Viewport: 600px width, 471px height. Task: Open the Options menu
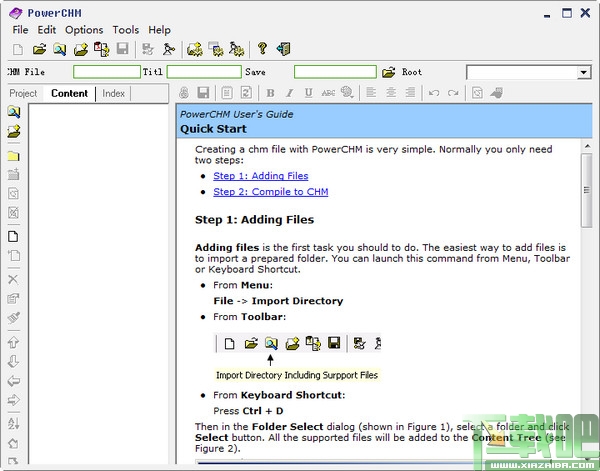[84, 30]
